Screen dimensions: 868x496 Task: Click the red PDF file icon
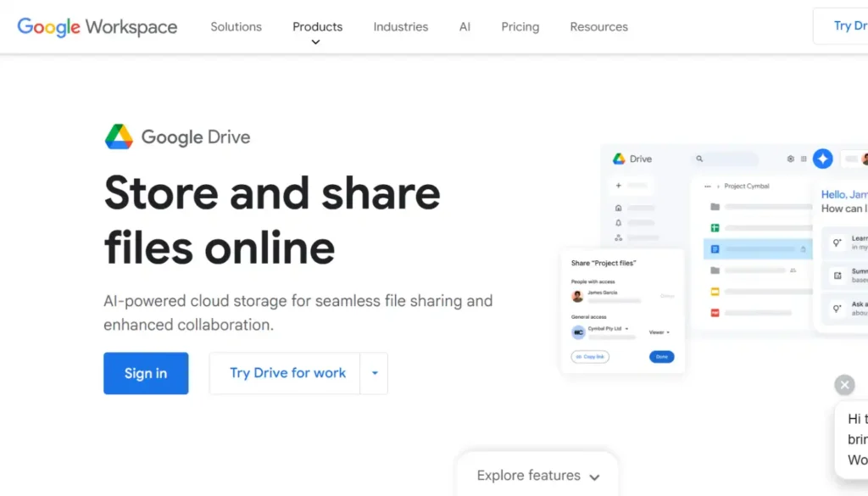(x=715, y=313)
